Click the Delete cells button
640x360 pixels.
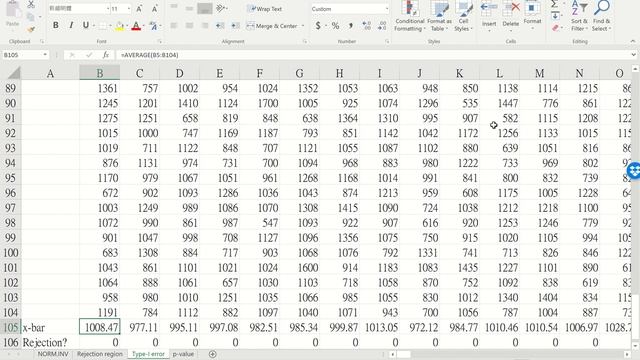click(x=511, y=16)
